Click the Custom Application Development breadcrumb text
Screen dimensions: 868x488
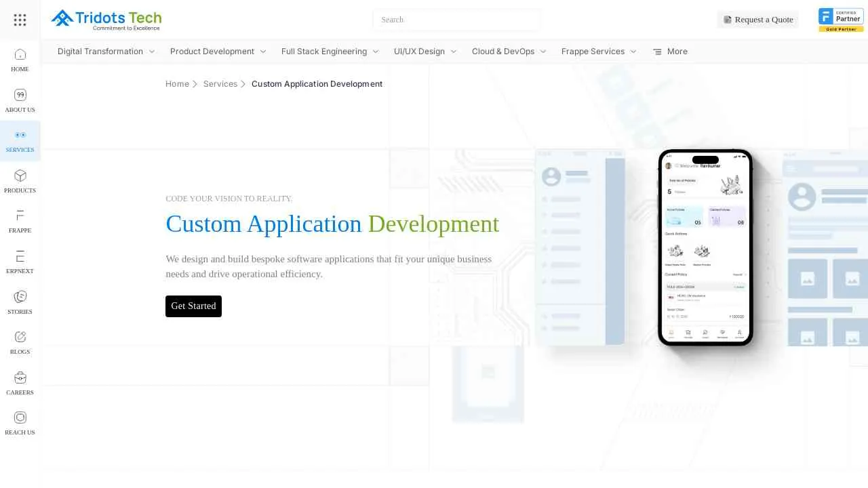tap(317, 84)
